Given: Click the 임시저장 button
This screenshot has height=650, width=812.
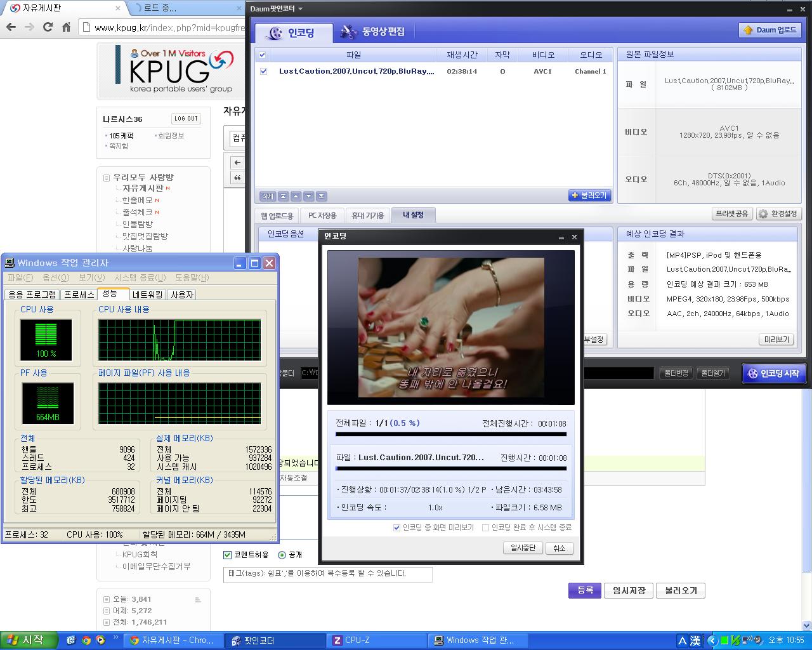Looking at the screenshot, I should [629, 590].
